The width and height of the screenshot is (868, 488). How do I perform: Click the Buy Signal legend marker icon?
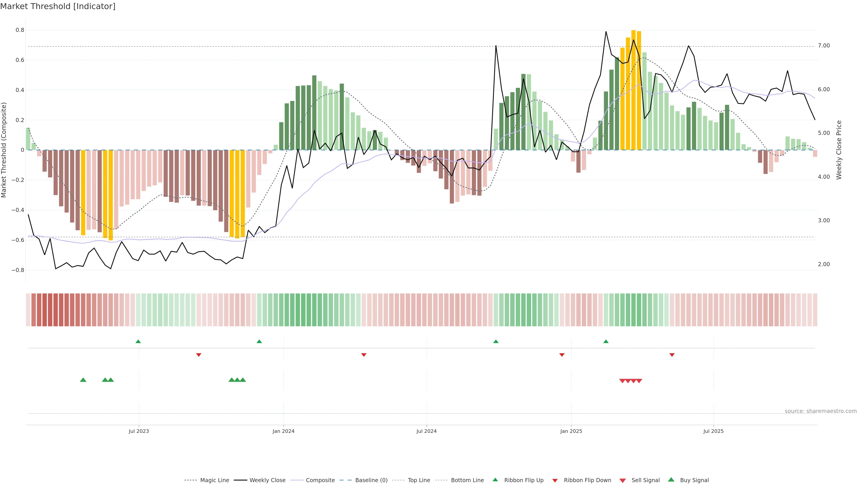671,480
